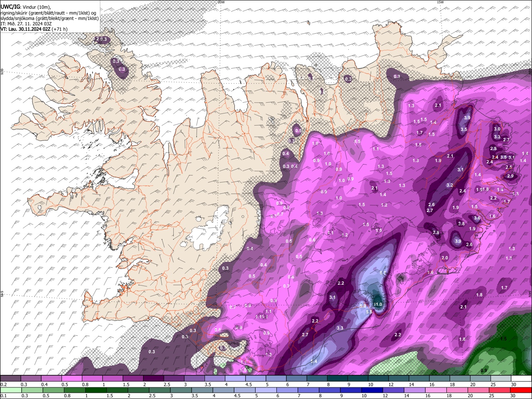Pick lower legend light green swatch labeled 0.1

(11, 390)
